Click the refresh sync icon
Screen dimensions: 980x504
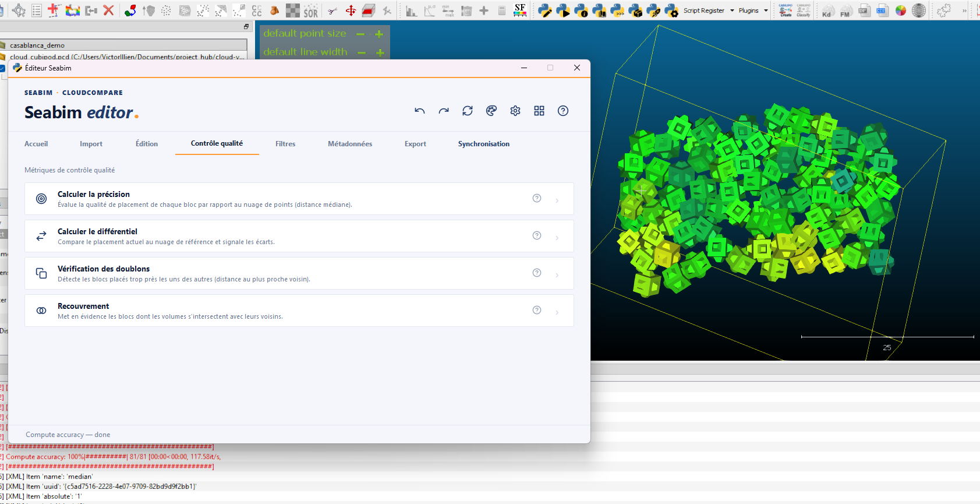(x=468, y=111)
